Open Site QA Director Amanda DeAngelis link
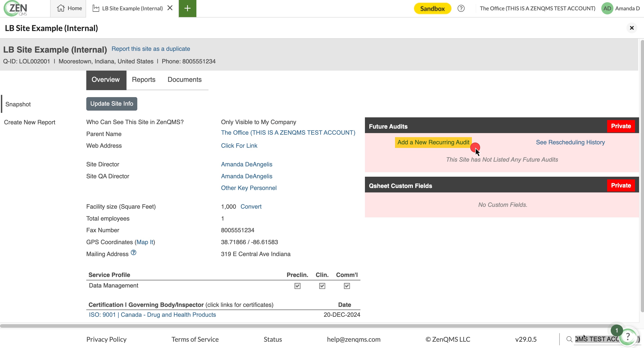The image size is (644, 348). pyautogui.click(x=246, y=176)
